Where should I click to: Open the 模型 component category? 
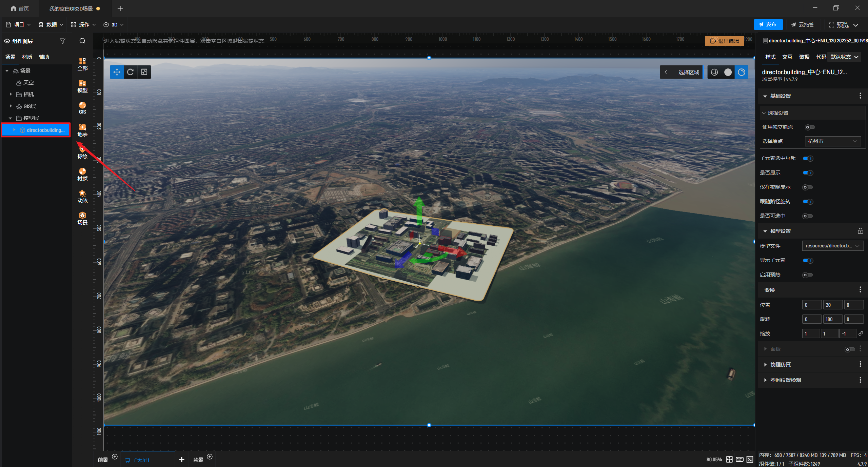pyautogui.click(x=82, y=86)
